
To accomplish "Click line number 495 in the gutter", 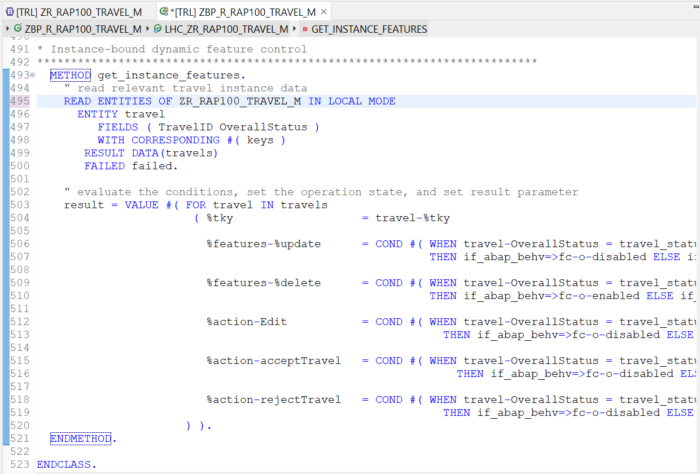I will coord(19,101).
